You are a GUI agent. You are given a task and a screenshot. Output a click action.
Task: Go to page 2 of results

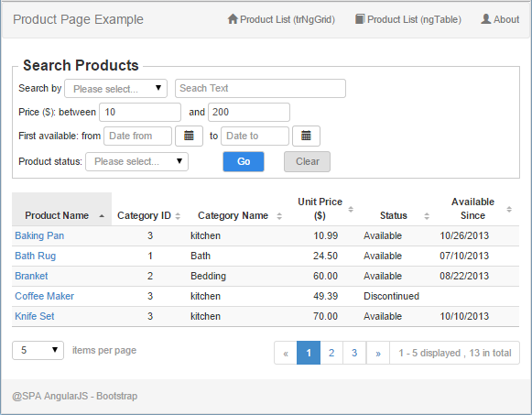pyautogui.click(x=331, y=353)
